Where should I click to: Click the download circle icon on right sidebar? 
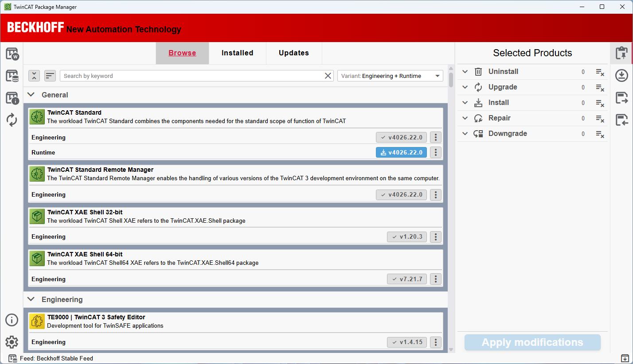pyautogui.click(x=621, y=76)
